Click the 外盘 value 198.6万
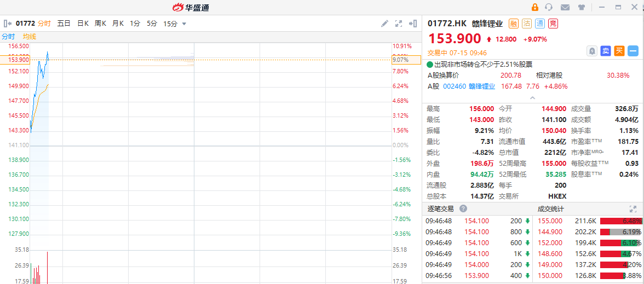Image resolution: width=644 pixels, height=284 pixels. pos(482,163)
